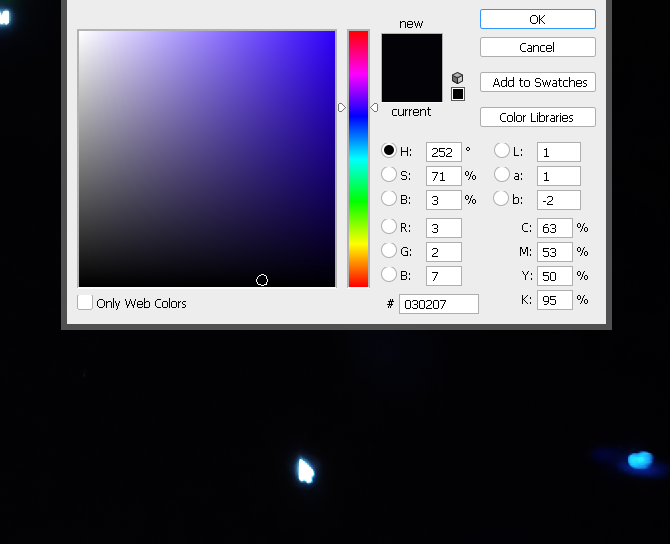Click the H field showing 252
Image resolution: width=670 pixels, height=544 pixels.
[444, 152]
